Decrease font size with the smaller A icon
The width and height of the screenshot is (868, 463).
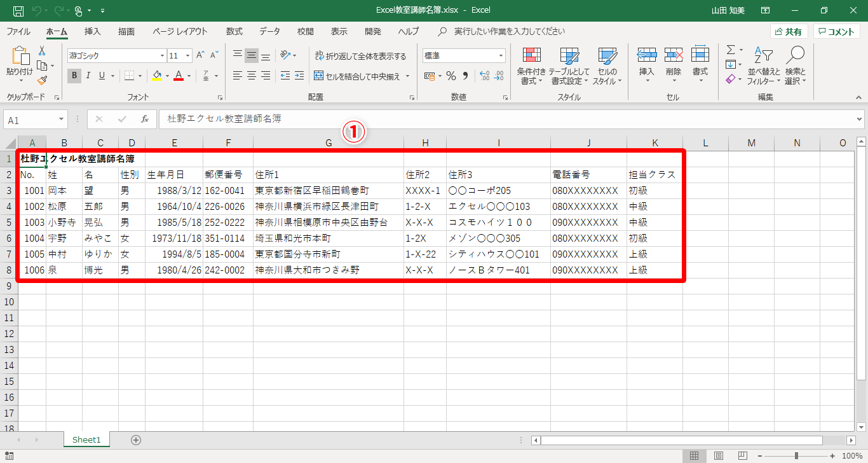point(215,55)
